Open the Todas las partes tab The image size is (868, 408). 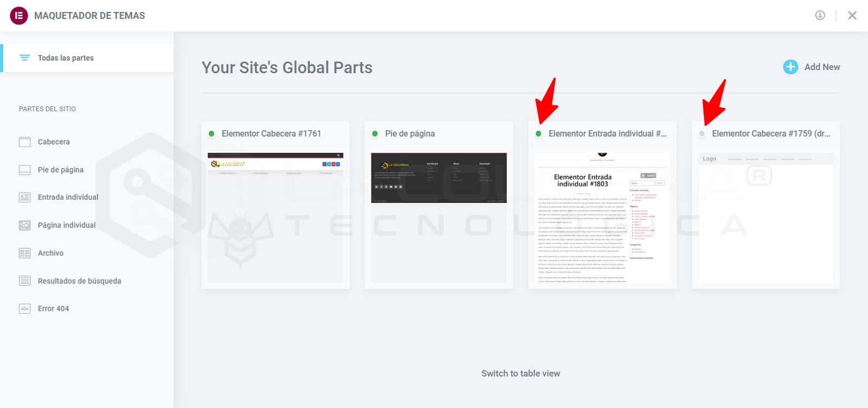[66, 58]
